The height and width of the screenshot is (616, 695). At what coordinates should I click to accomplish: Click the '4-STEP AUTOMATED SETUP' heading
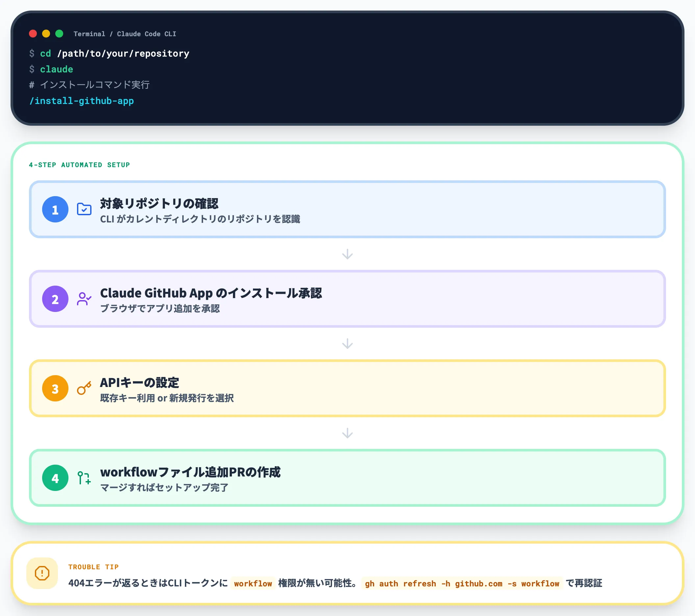[x=80, y=165]
